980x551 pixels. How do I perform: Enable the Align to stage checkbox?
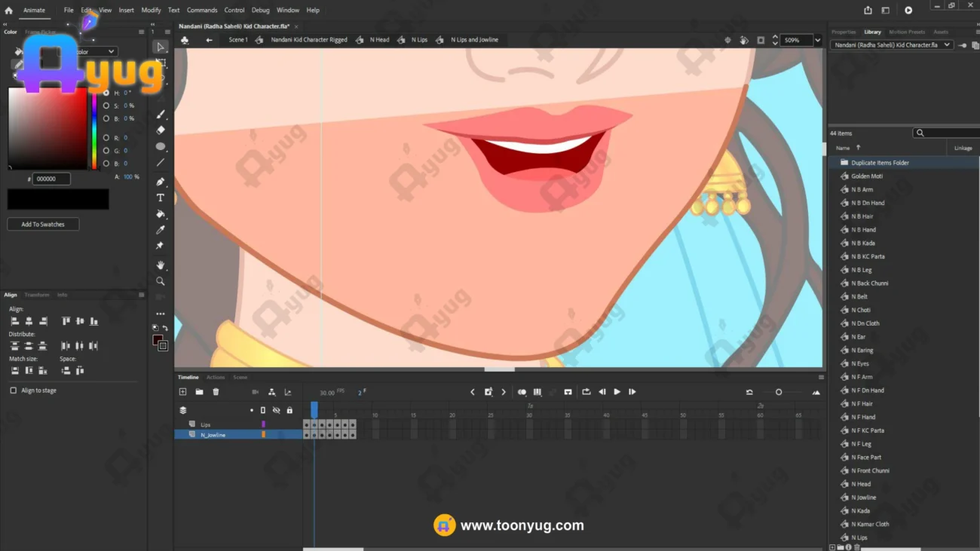pyautogui.click(x=14, y=390)
